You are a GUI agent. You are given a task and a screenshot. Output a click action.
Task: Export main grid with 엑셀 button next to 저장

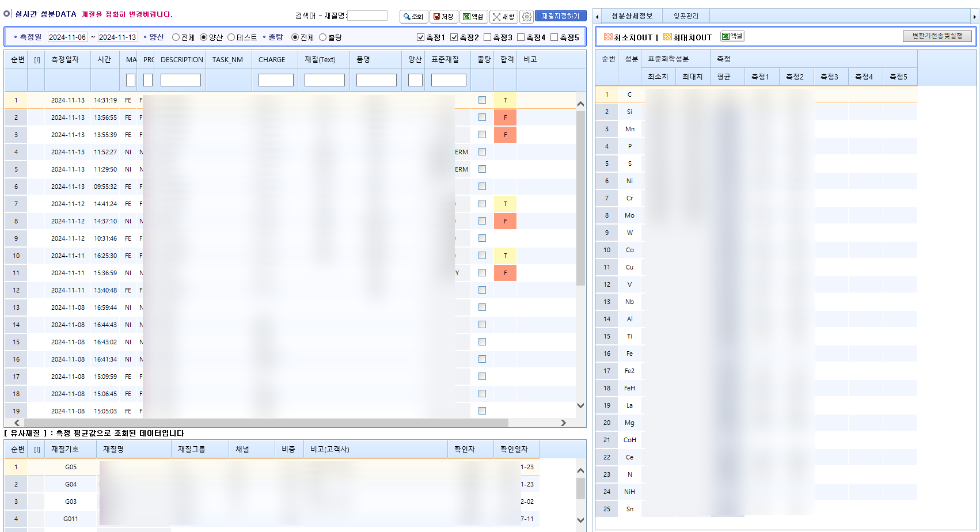click(473, 17)
